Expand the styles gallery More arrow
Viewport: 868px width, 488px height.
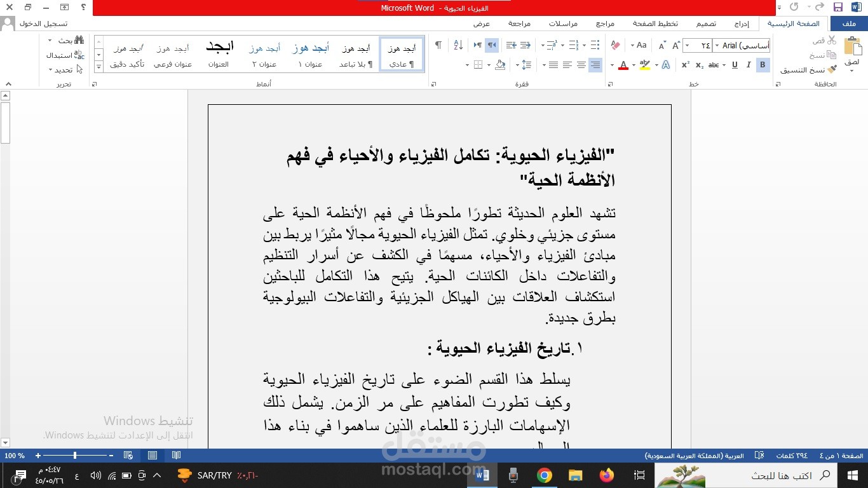(x=99, y=67)
